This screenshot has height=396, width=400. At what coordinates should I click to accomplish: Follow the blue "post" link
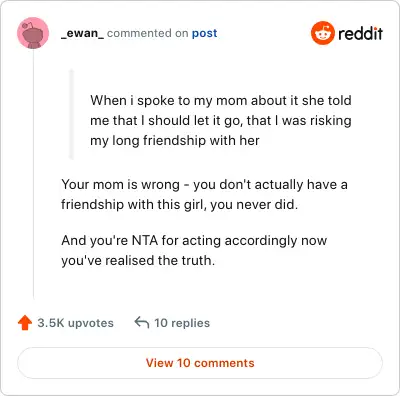[204, 33]
